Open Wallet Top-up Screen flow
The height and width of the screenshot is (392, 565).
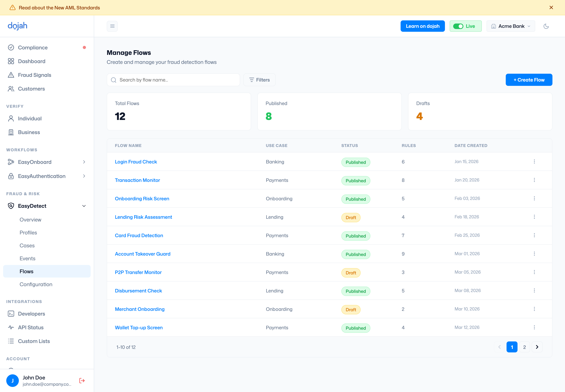coord(139,327)
